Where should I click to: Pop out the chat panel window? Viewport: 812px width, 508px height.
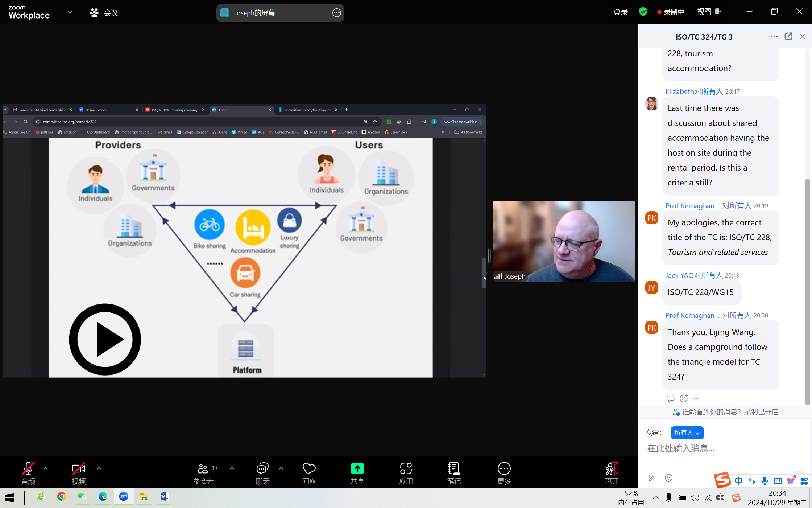(x=788, y=36)
